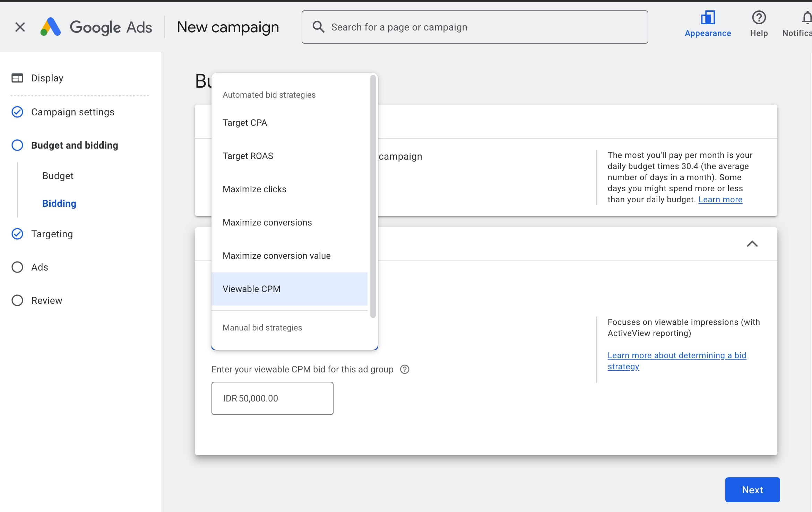
Task: Select the Review step circle
Action: [17, 300]
